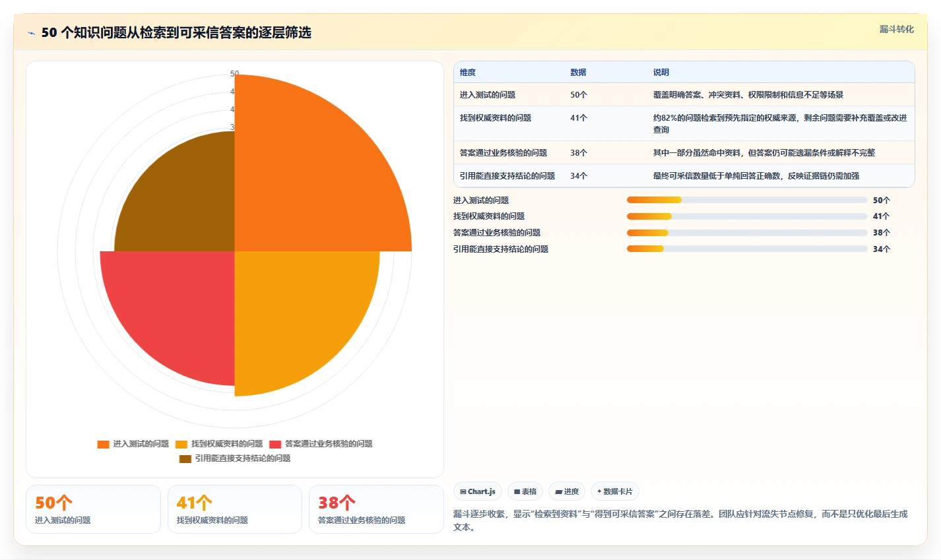
Task: Click description starting 其中一部分虽然命中资料
Action: point(764,153)
